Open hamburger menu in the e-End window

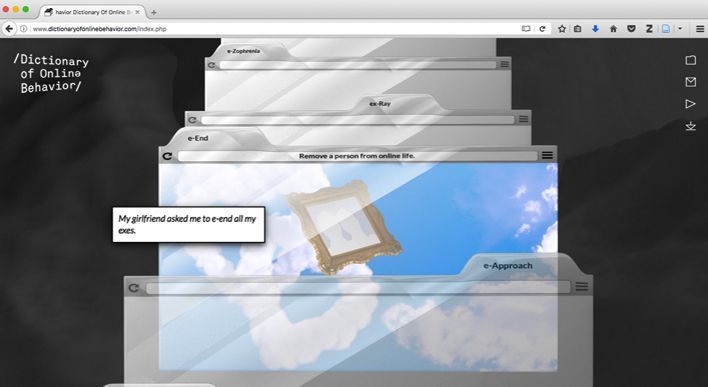pos(547,155)
